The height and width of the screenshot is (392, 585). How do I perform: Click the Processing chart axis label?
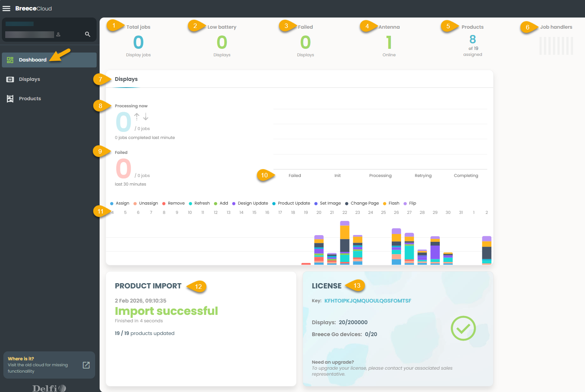pos(380,176)
